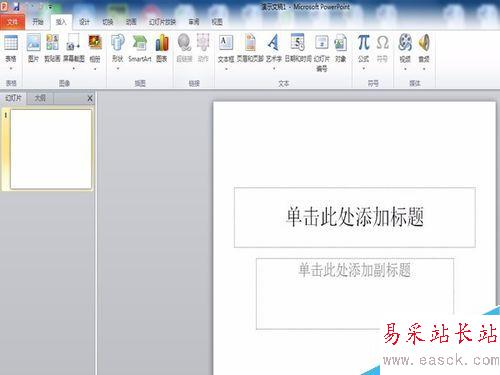
Task: Switch to the 大纲 outline pane tab
Action: [40, 98]
